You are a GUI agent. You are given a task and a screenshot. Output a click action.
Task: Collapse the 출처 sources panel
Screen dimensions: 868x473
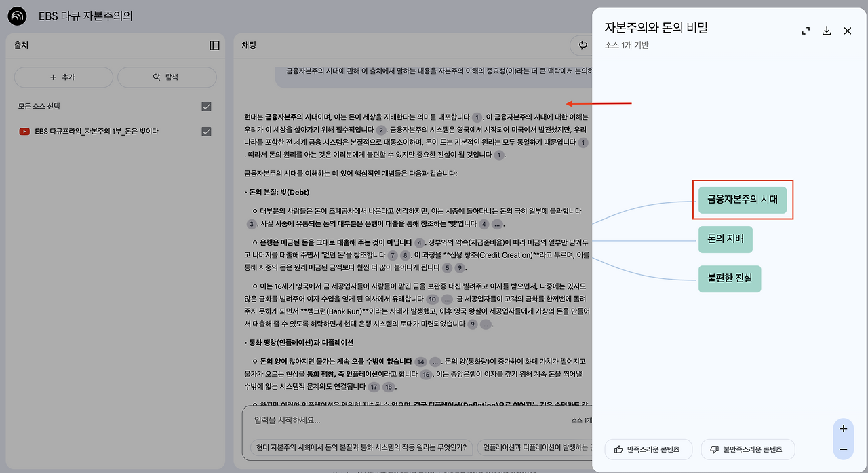click(x=214, y=45)
